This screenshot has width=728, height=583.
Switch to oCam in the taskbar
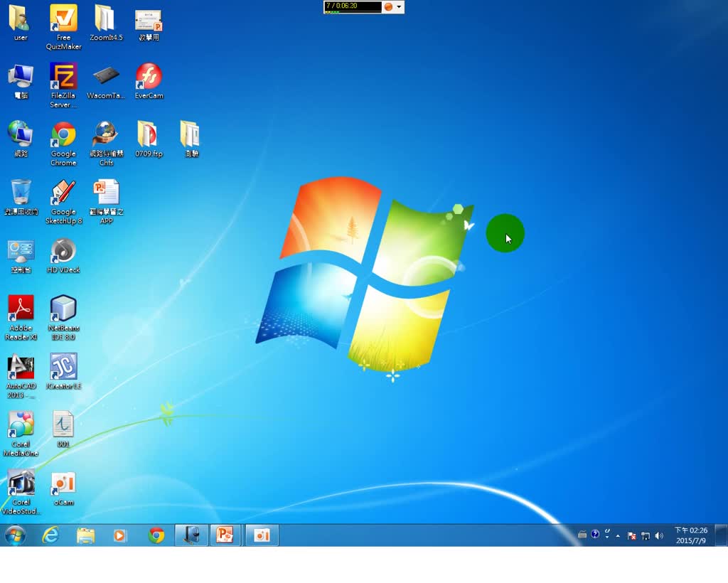tap(262, 535)
